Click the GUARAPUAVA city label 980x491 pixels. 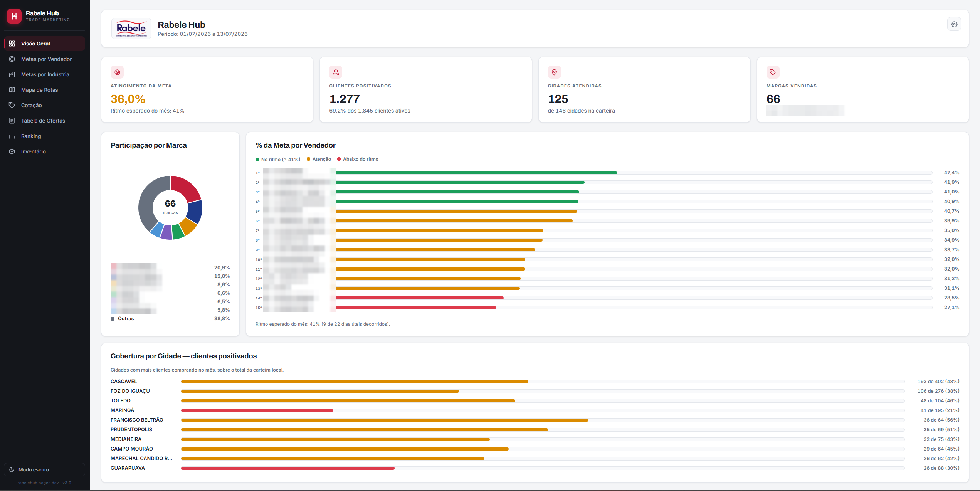[128, 468]
